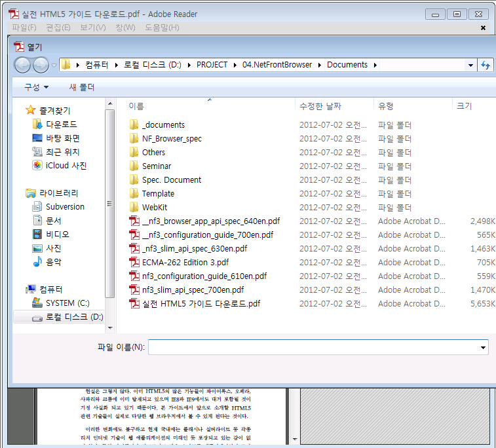Select the Template folder icon
The height and width of the screenshot is (448, 496).
point(134,193)
